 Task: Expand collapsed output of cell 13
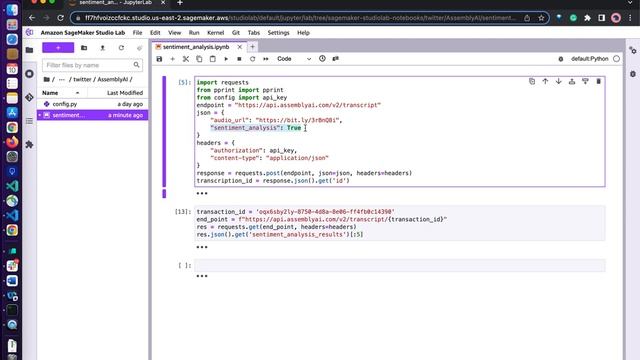pyautogui.click(x=202, y=247)
